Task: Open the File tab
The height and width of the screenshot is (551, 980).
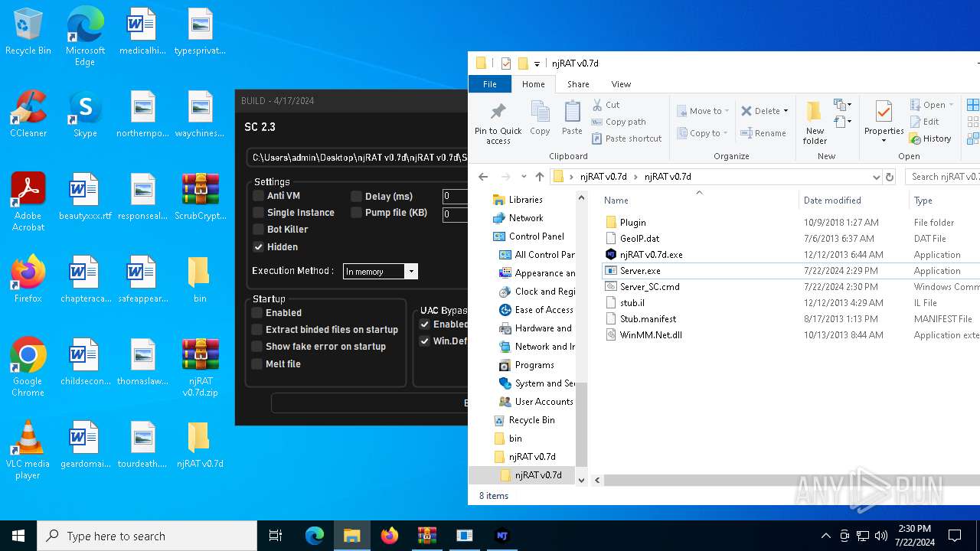Action: click(489, 84)
